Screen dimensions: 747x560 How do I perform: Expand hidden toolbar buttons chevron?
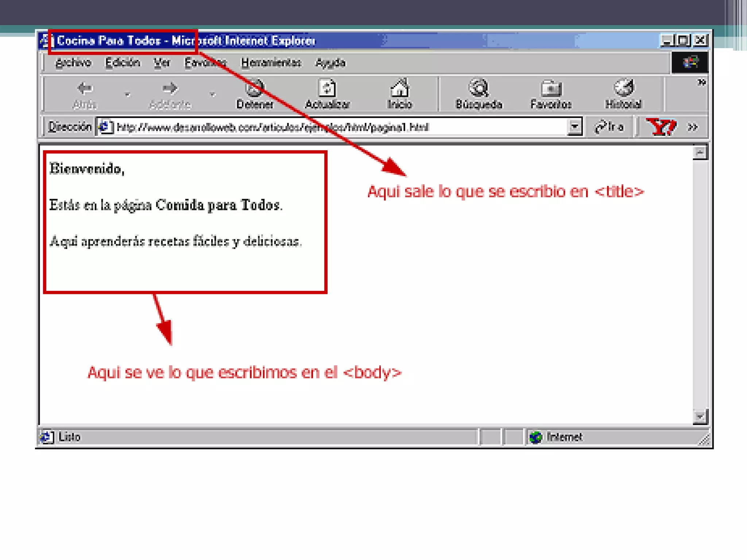click(701, 82)
